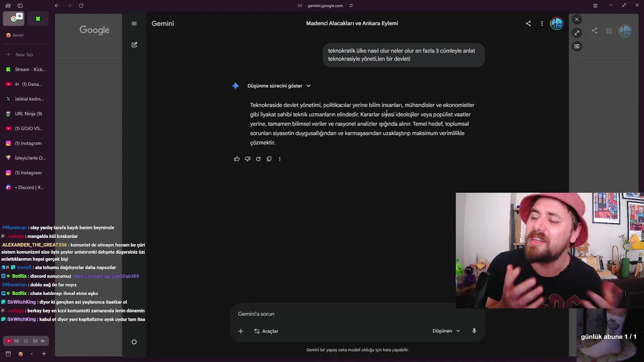The height and width of the screenshot is (362, 644).
Task: Add a file with the plus icon
Action: tap(240, 331)
